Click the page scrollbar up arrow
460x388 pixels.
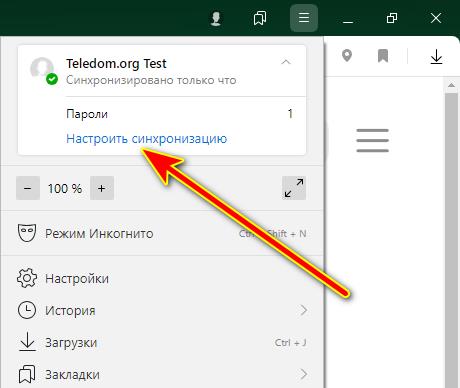pyautogui.click(x=451, y=85)
